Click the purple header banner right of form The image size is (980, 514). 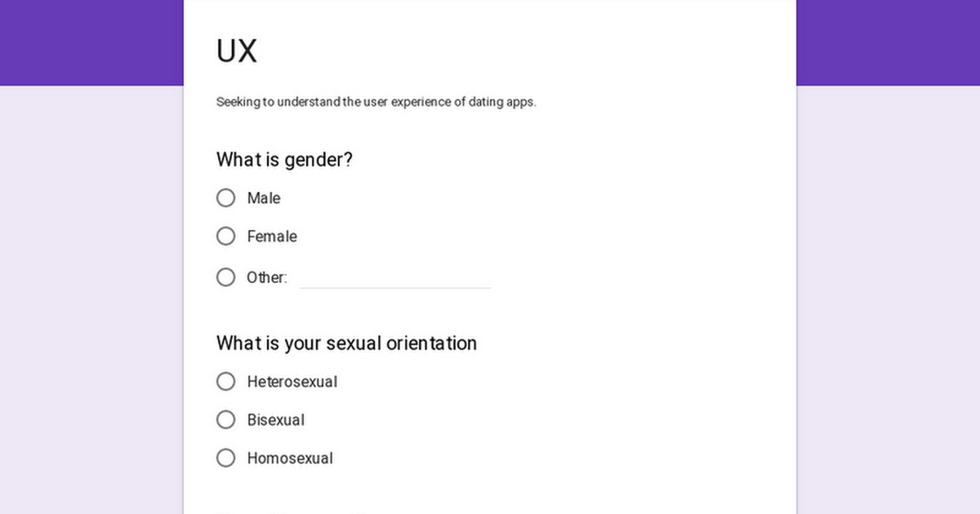pyautogui.click(x=889, y=41)
